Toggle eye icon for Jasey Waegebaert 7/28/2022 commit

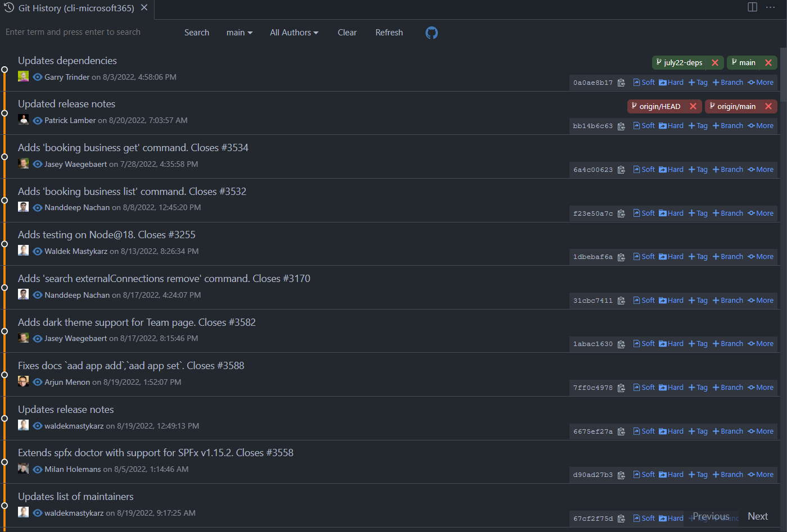(x=38, y=164)
